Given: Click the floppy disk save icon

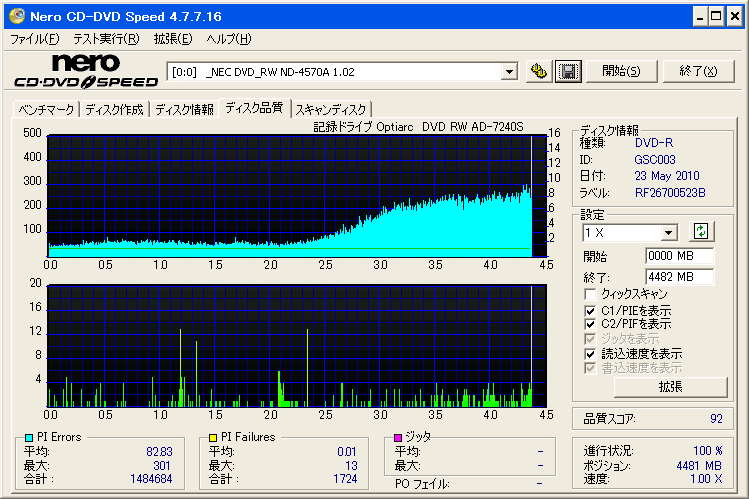Looking at the screenshot, I should [x=568, y=72].
